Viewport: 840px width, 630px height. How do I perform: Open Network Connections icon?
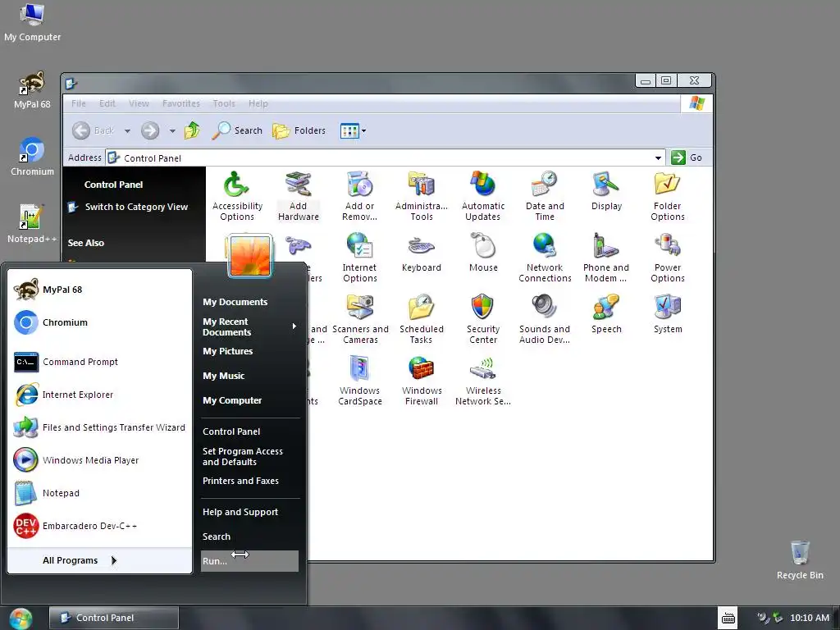[x=545, y=258]
